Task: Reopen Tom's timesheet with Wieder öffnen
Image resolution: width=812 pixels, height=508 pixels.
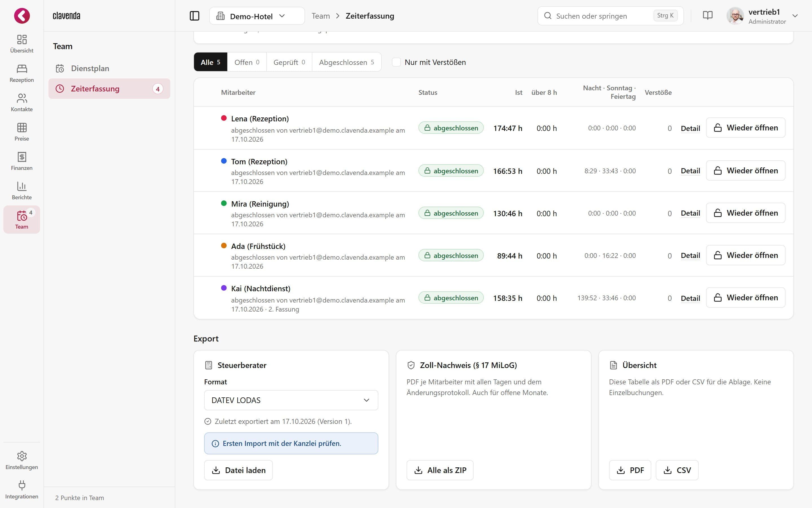Action: coord(745,171)
